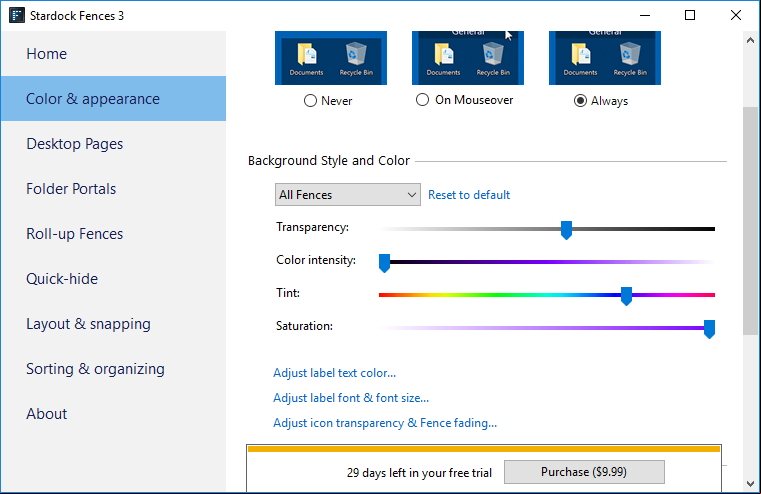The image size is (761, 494).
Task: Click the On Mouseover preview thumbnail
Action: [468, 58]
